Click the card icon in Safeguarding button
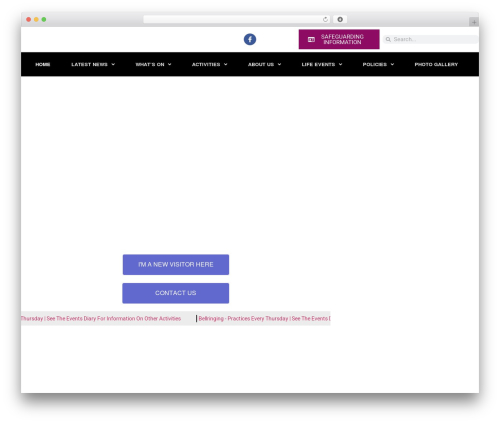Viewport: 500px width, 423px height. [311, 39]
